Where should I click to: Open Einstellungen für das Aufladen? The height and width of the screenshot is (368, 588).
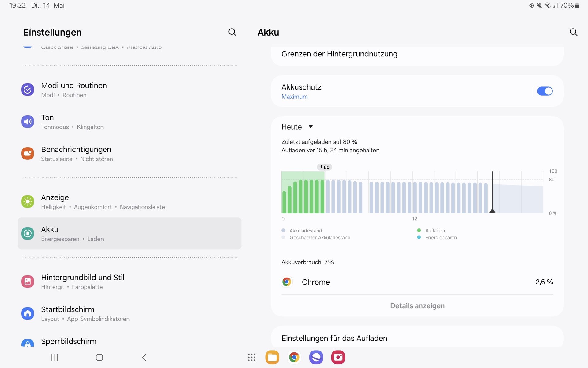pos(334,338)
